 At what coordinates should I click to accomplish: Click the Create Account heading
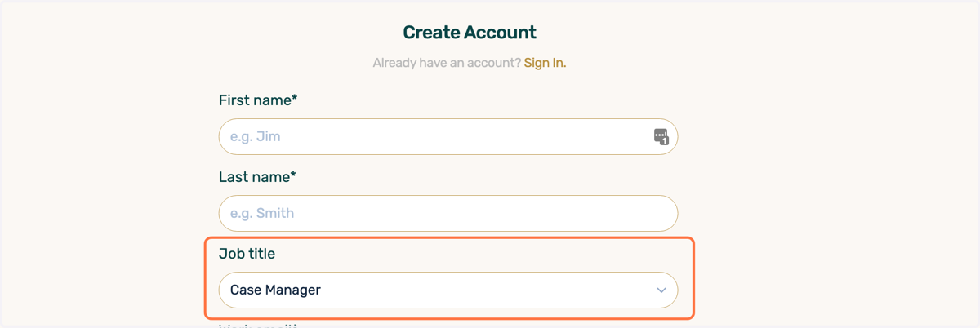(x=470, y=33)
